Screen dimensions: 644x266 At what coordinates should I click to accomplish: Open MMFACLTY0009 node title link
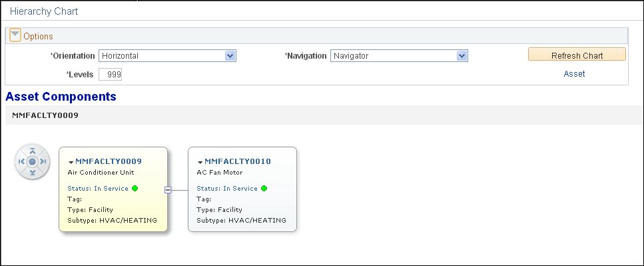pos(109,161)
